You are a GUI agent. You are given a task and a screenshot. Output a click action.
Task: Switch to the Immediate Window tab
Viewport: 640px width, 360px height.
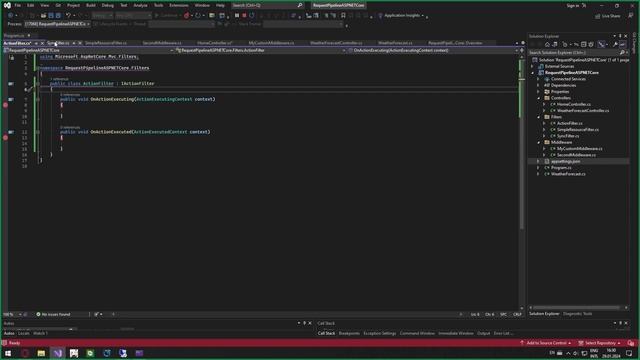pos(456,333)
